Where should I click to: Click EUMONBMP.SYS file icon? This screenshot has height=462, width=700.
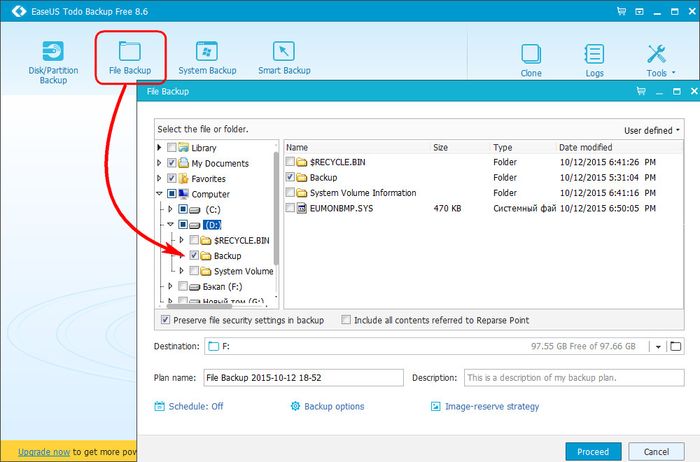(302, 208)
